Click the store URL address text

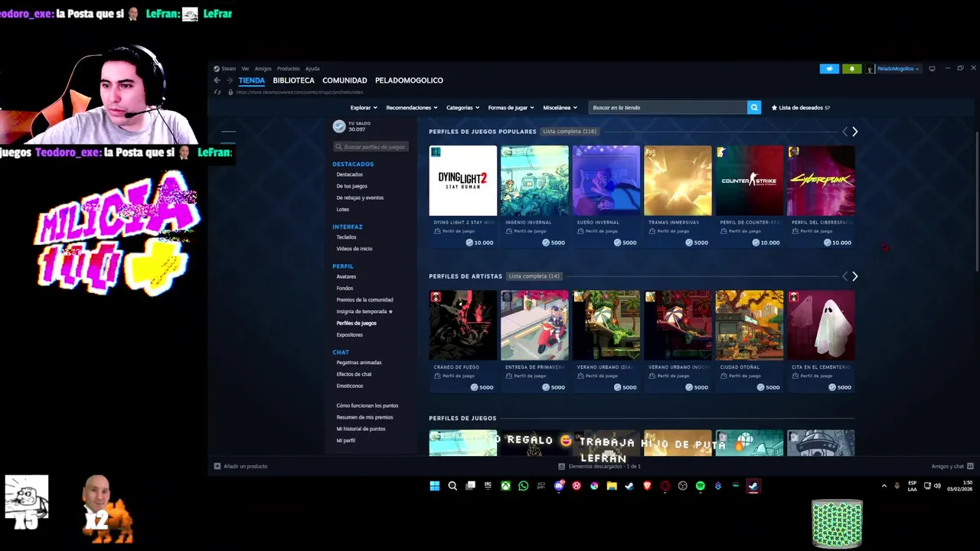[x=299, y=93]
